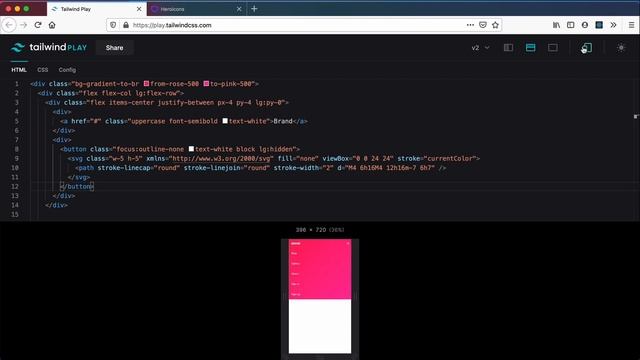Click 'flex flex-col lg:flex-row' class text

tap(131, 93)
